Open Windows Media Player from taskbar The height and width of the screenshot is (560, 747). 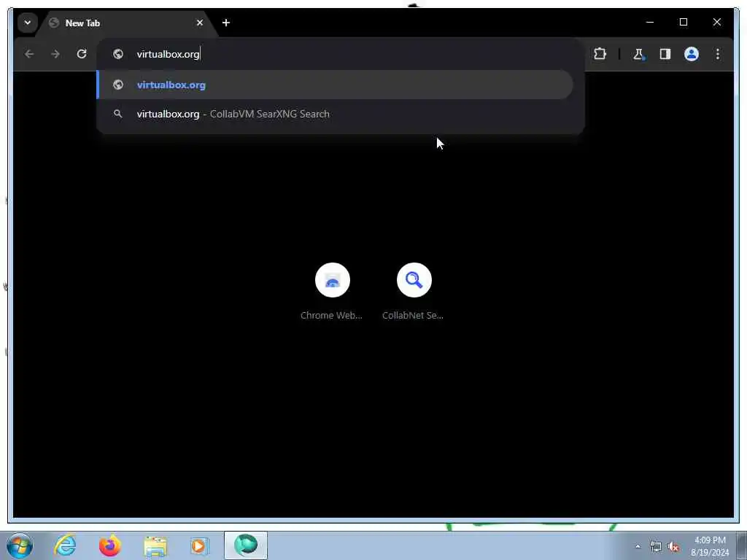(200, 545)
